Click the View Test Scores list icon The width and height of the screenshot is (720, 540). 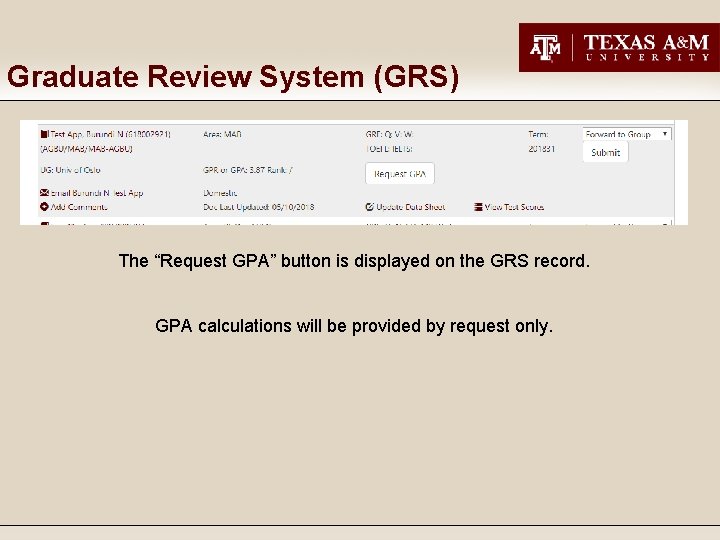[x=478, y=207]
